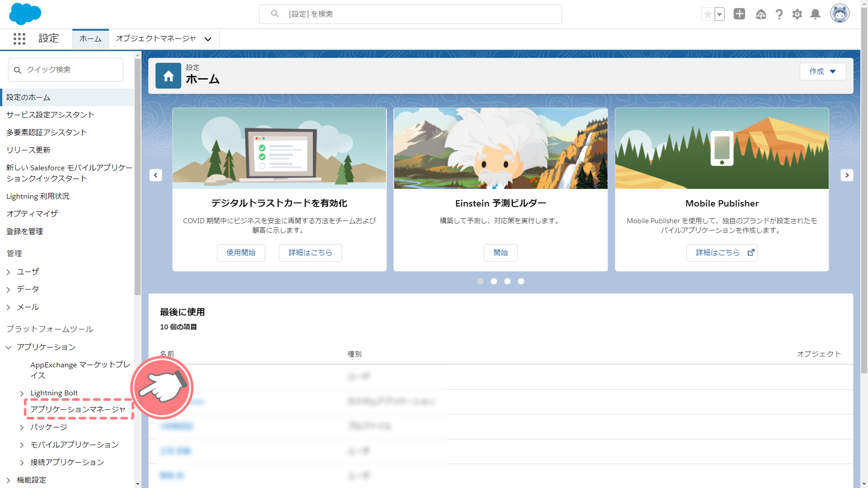
Task: Click the オブジェクト column header
Action: tap(819, 354)
